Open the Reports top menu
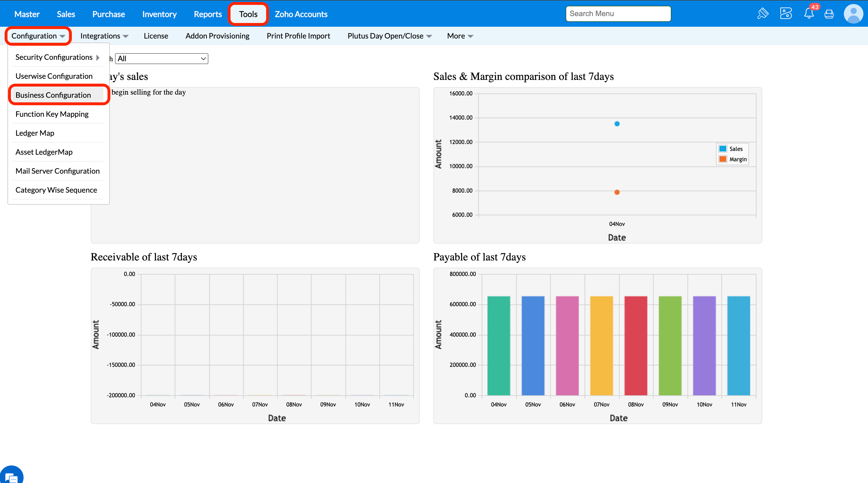This screenshot has width=868, height=483. click(x=208, y=14)
